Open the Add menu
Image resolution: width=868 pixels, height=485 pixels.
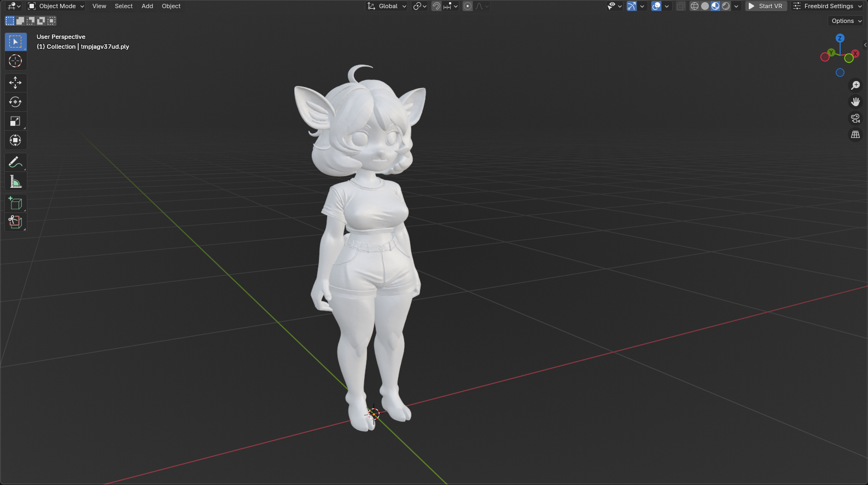[x=147, y=6]
